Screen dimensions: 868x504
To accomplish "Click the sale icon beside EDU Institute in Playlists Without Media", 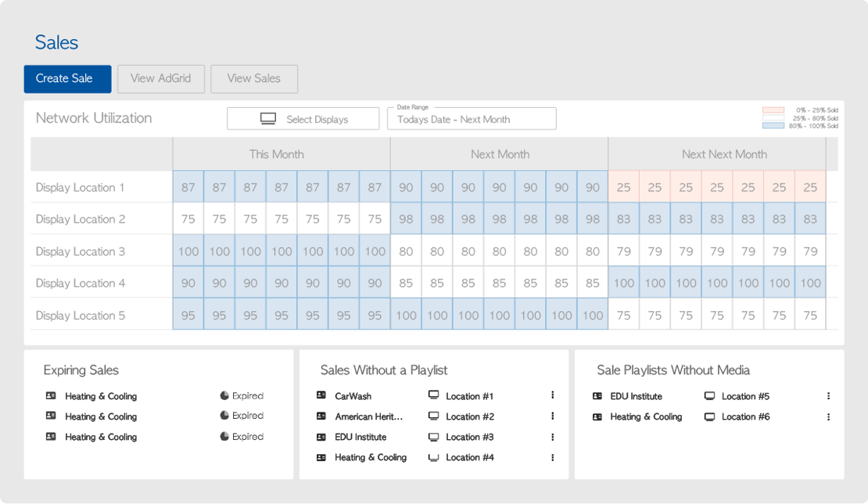I will coord(597,396).
